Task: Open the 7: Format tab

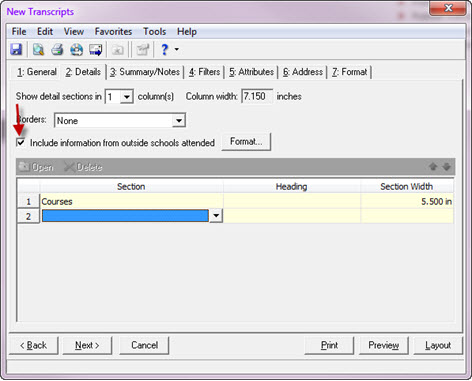Action: 350,72
